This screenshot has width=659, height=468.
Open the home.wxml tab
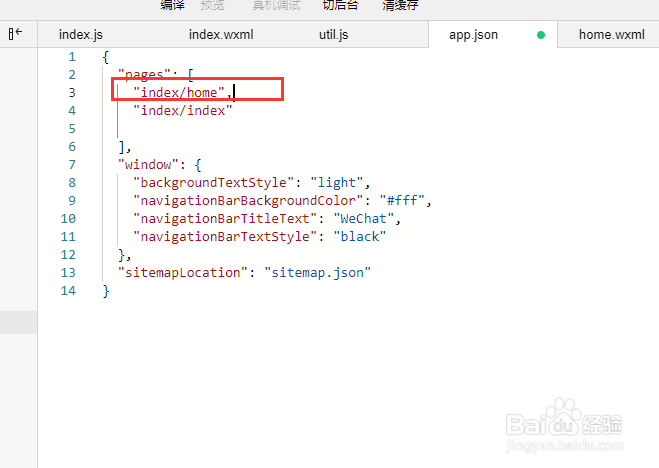[612, 34]
